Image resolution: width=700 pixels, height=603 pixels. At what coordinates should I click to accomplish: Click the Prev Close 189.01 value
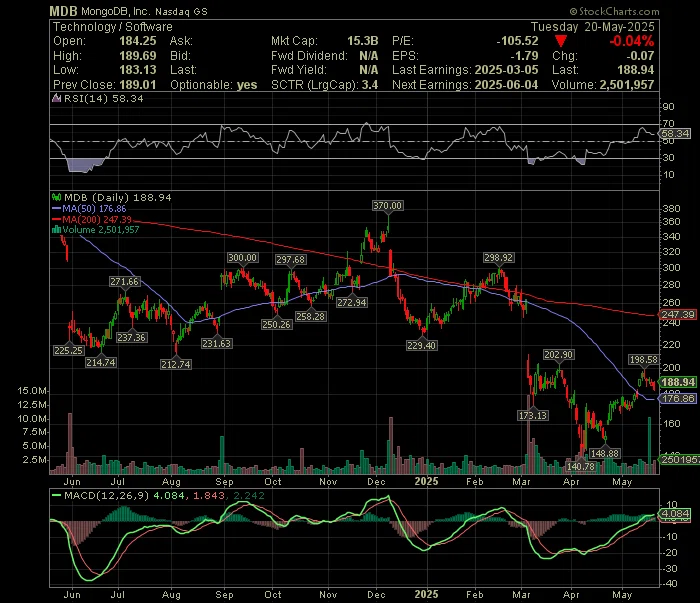tap(138, 85)
